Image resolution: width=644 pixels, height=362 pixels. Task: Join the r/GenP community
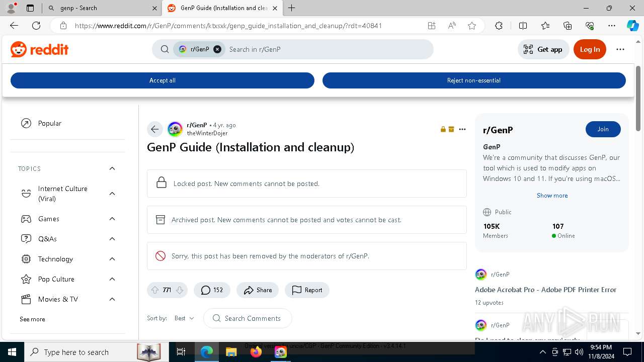[603, 129]
